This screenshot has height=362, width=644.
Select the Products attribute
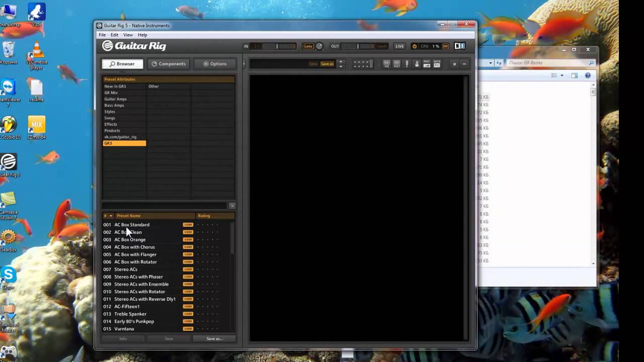pos(124,131)
